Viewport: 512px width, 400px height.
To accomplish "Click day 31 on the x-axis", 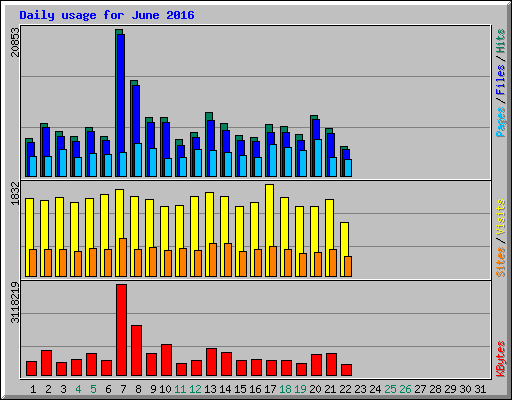I will (480, 389).
